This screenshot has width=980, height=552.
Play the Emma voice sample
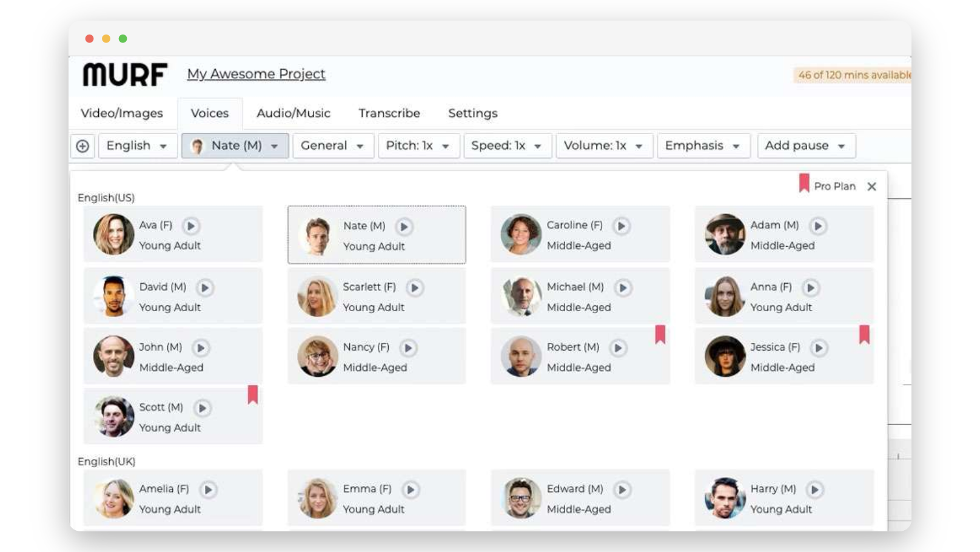pyautogui.click(x=412, y=488)
